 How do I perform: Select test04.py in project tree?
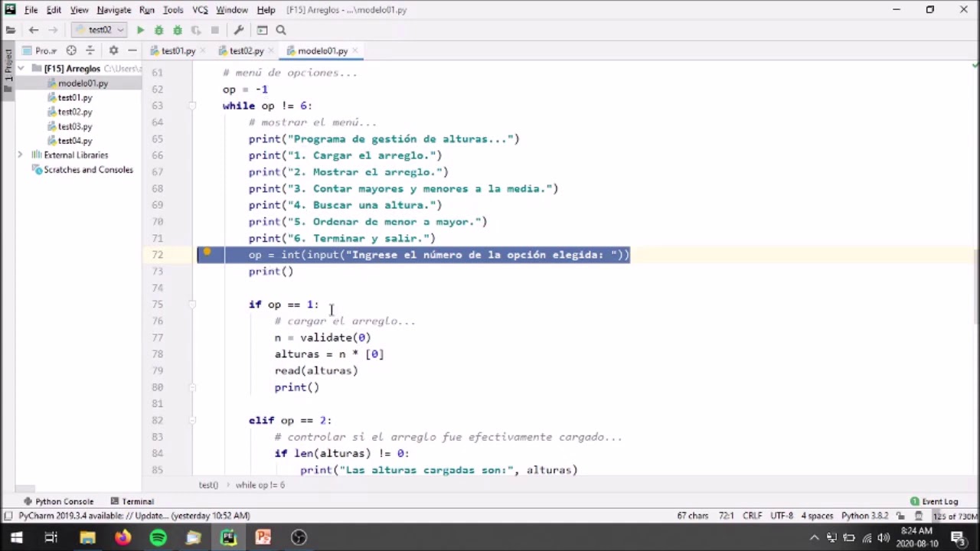pyautogui.click(x=75, y=141)
